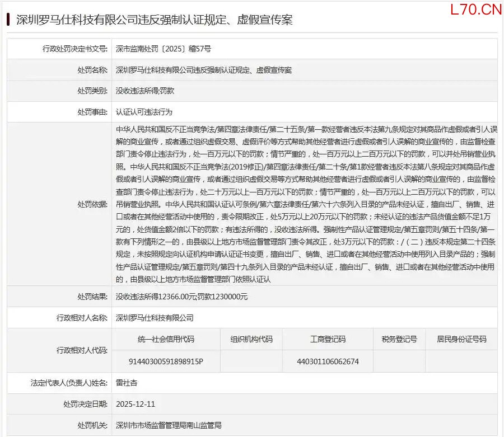
Task: Click the 处罚名称 row label
Action: point(92,71)
